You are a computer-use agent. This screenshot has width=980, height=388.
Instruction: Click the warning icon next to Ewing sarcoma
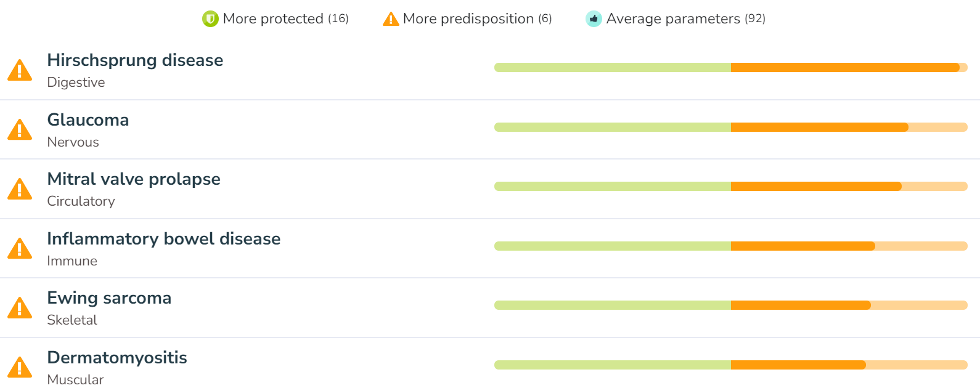pyautogui.click(x=20, y=308)
